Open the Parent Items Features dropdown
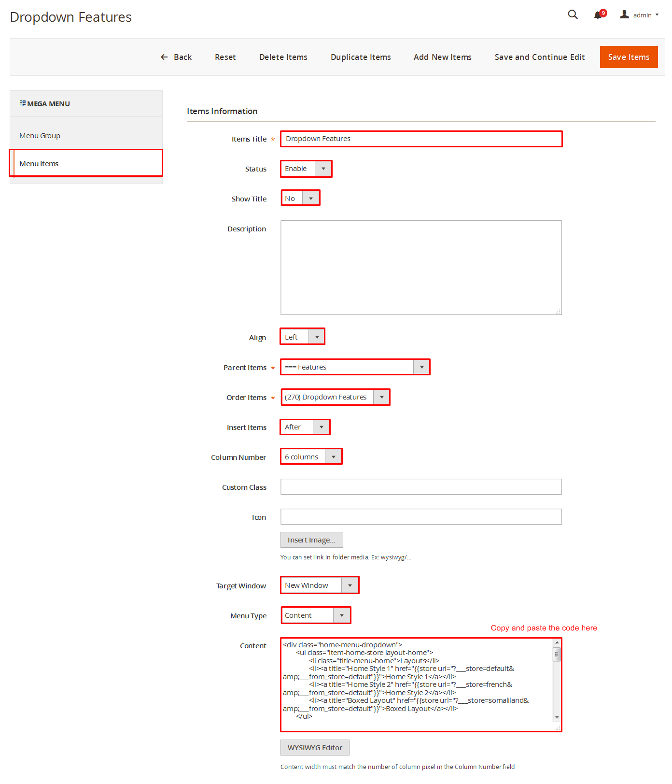Viewport: 672px width, 784px height. (355, 367)
